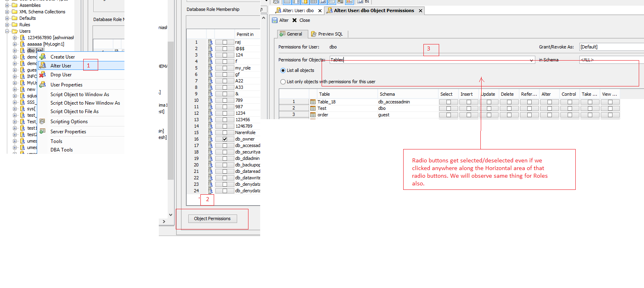Click the Close button beside Alter
The width and height of the screenshot is (644, 288).
click(301, 20)
